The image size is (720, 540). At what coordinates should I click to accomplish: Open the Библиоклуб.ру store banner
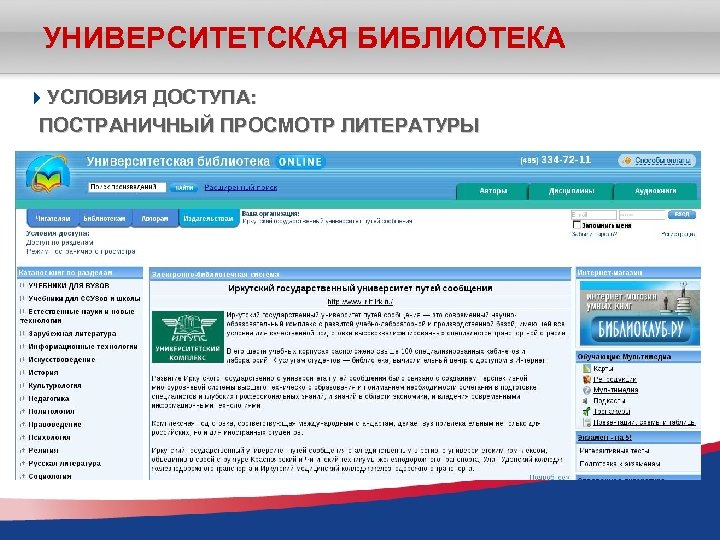640,313
